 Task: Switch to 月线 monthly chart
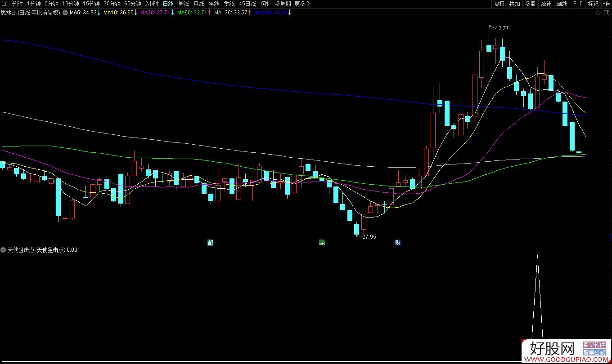click(x=198, y=4)
